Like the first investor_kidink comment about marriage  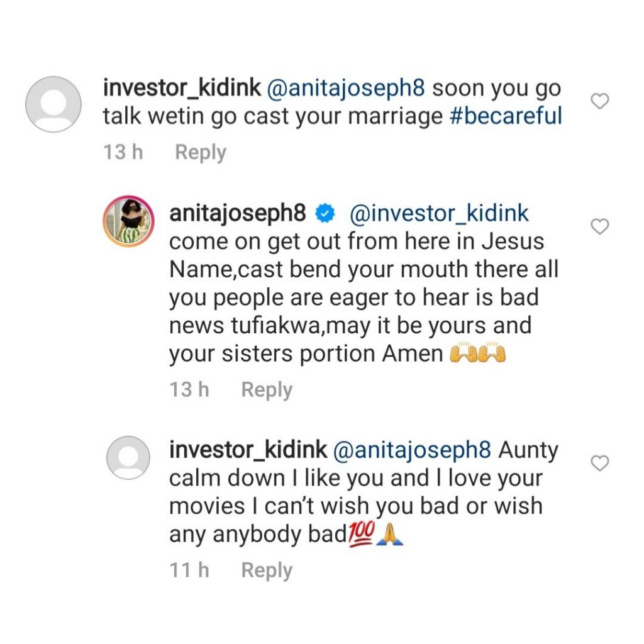601,101
